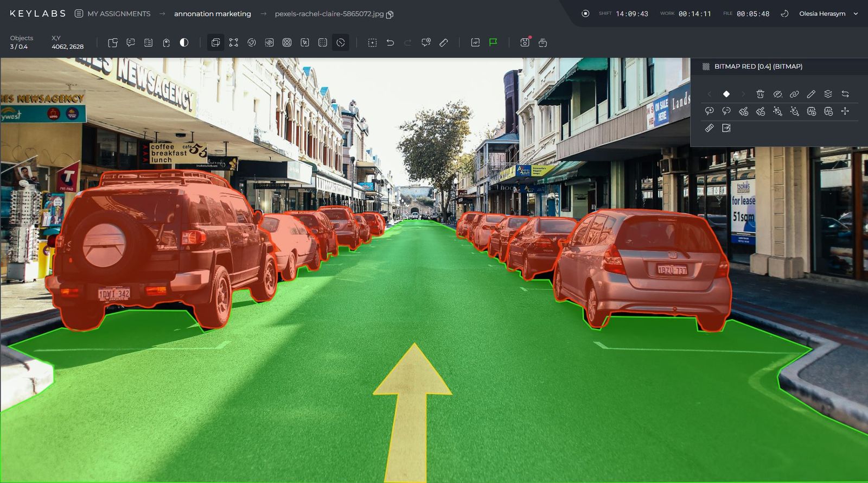Pick the magic wand add tool
Image resolution: width=868 pixels, height=483 pixels.
777,111
